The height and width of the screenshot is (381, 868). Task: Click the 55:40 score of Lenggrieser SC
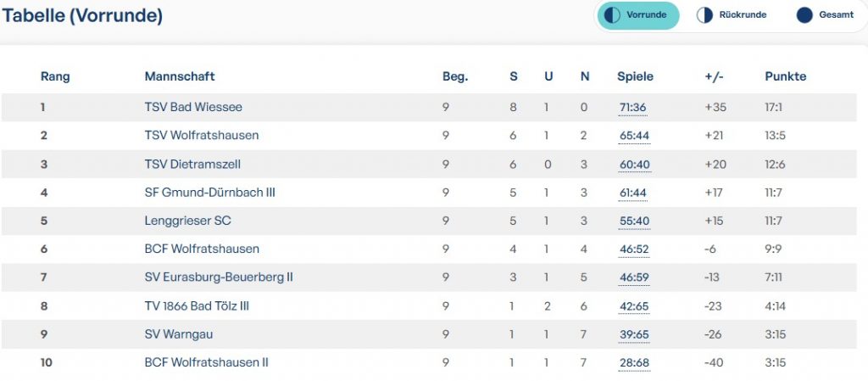tap(632, 221)
